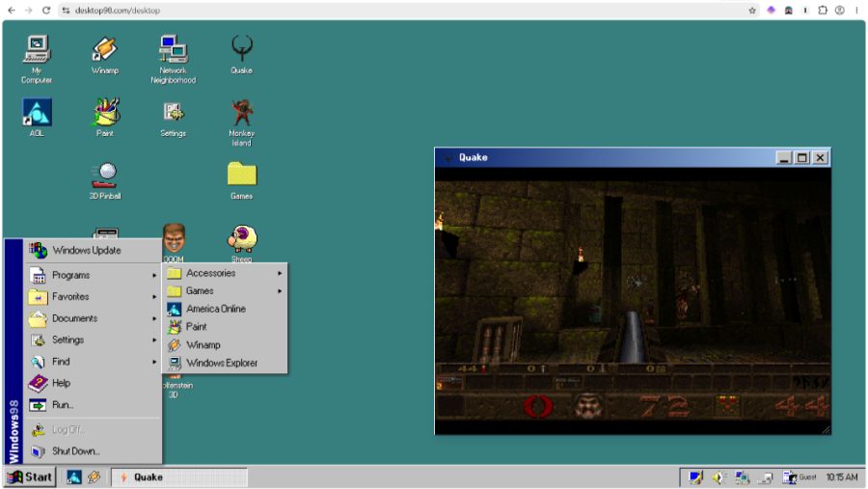Open the My Computer desktop icon
The image size is (868, 489).
coord(37,58)
